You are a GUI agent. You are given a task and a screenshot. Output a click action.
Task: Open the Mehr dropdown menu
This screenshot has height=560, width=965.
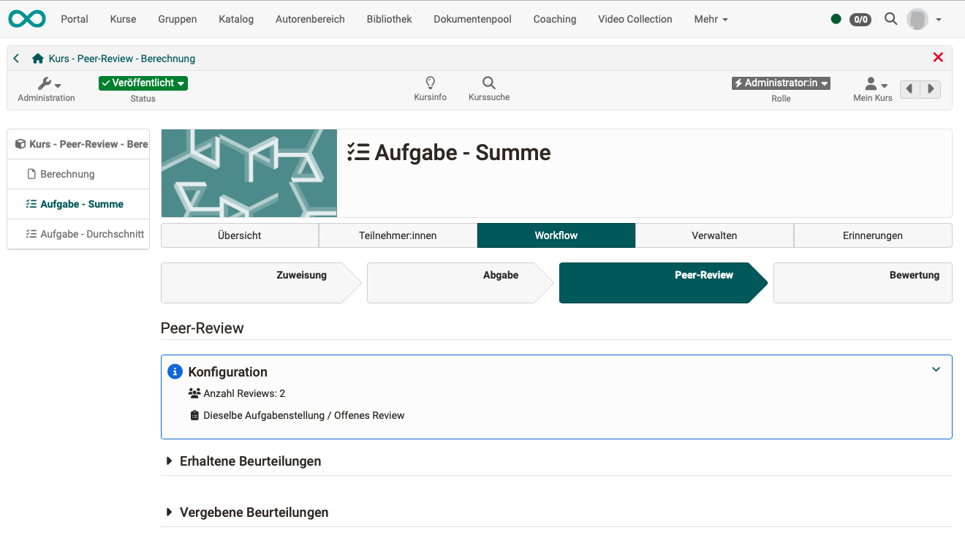(710, 19)
